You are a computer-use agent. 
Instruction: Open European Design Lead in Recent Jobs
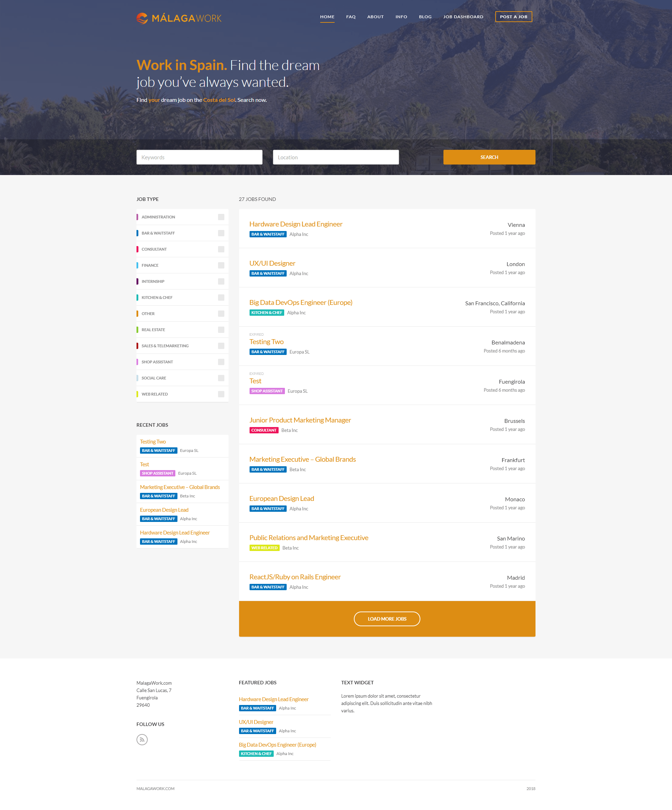tap(164, 510)
